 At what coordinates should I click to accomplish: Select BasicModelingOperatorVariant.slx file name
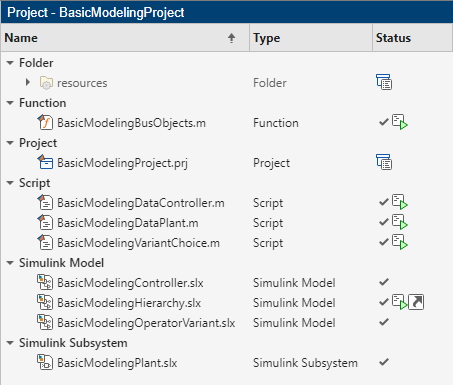pos(146,323)
